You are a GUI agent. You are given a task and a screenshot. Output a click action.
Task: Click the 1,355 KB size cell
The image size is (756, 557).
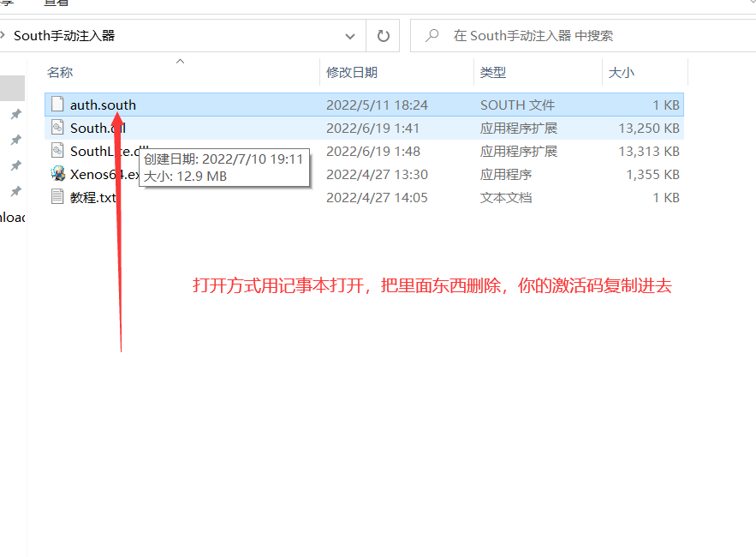652,174
